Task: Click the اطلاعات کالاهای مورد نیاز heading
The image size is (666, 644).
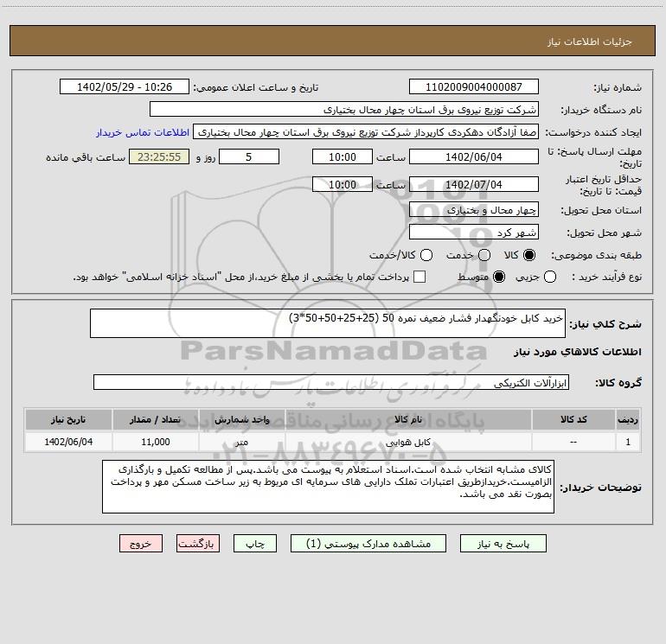Action: 577,352
